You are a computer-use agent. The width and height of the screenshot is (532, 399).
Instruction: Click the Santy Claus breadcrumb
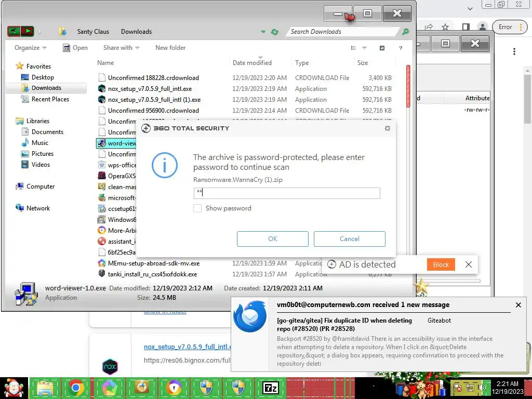click(x=93, y=32)
